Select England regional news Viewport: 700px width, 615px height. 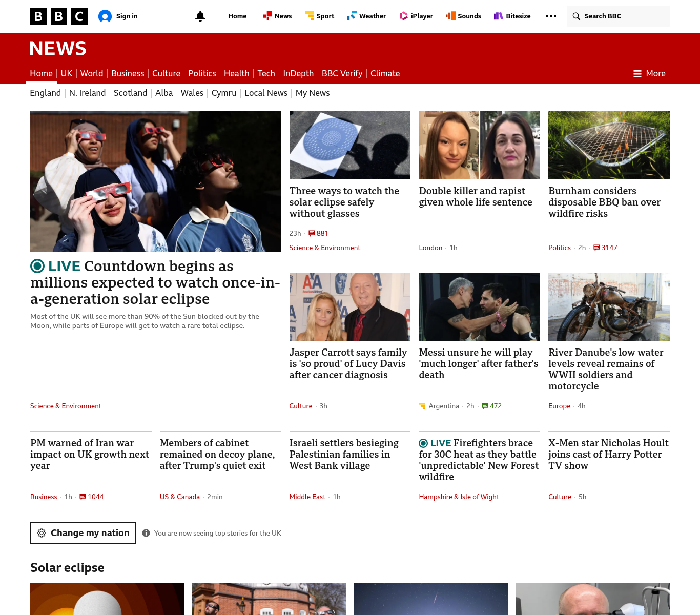click(x=46, y=93)
